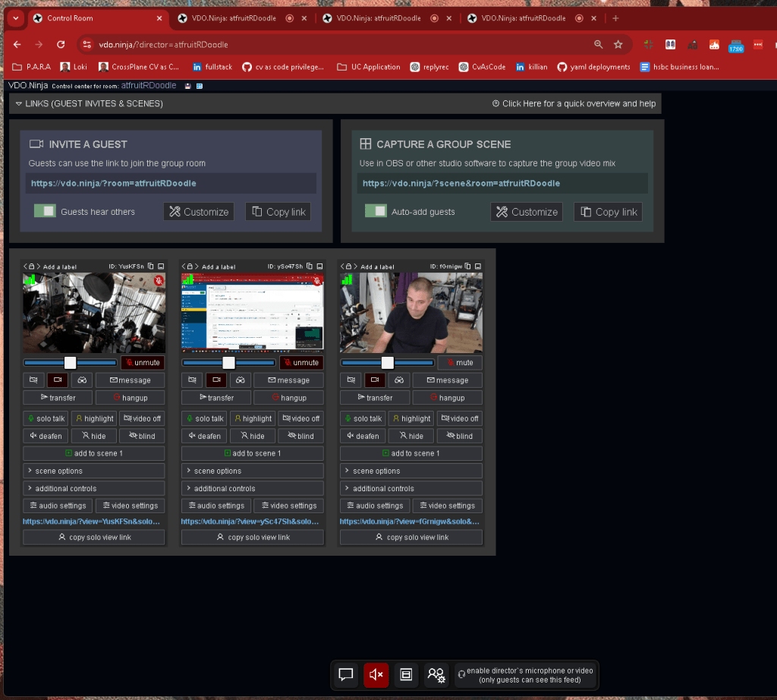Screen dimensions: 777x700
Task: Click Add a label field for ySc47Sh
Action: 219,266
